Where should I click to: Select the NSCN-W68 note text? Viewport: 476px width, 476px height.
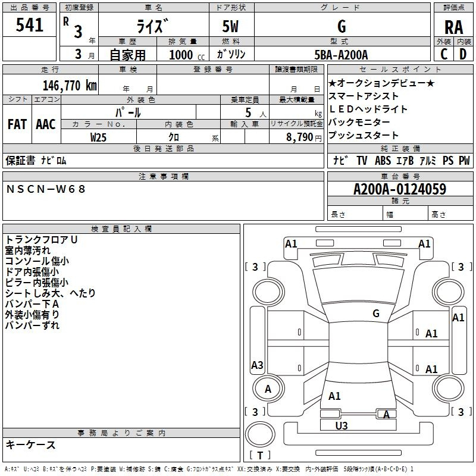point(46,189)
